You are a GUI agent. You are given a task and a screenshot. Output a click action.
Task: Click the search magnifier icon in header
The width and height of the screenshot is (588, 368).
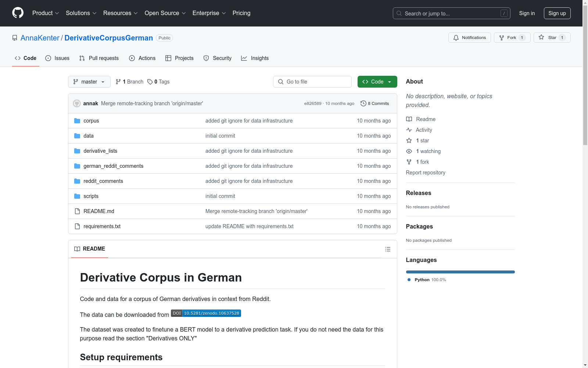[x=399, y=13]
